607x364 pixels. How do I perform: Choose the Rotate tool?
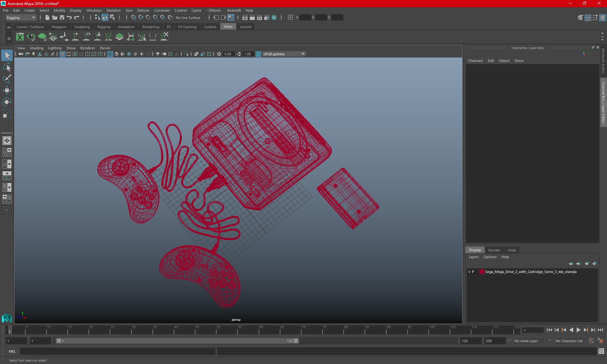7,102
